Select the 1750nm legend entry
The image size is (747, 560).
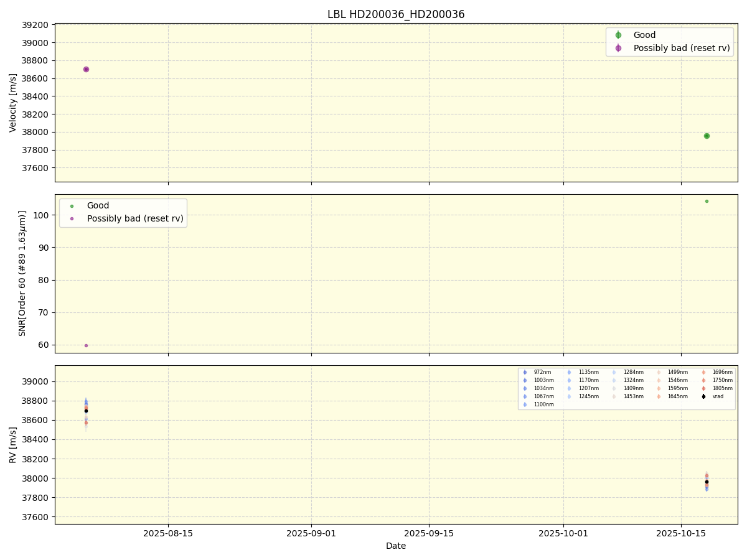717,380
